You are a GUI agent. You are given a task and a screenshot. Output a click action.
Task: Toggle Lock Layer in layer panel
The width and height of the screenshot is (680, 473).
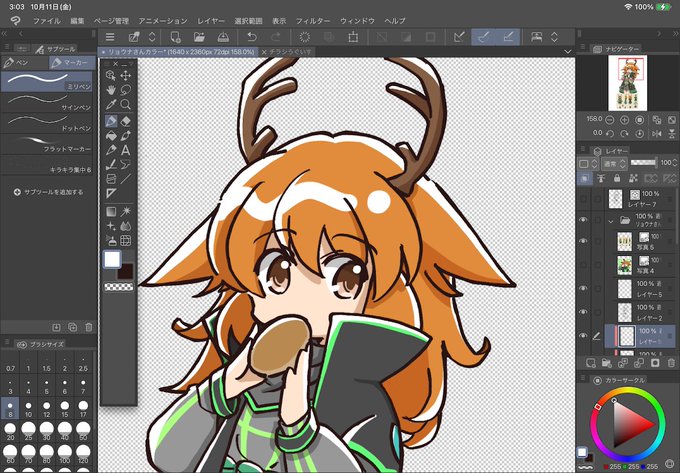pos(617,178)
